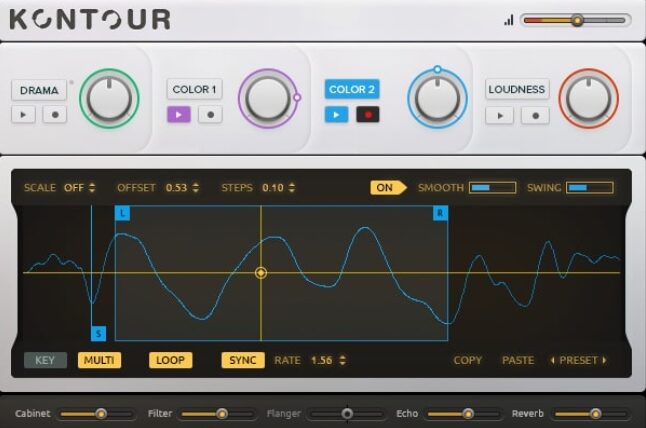Screen dimensions: 646x428
Task: Disable the LOOP toggle
Action: pos(171,360)
